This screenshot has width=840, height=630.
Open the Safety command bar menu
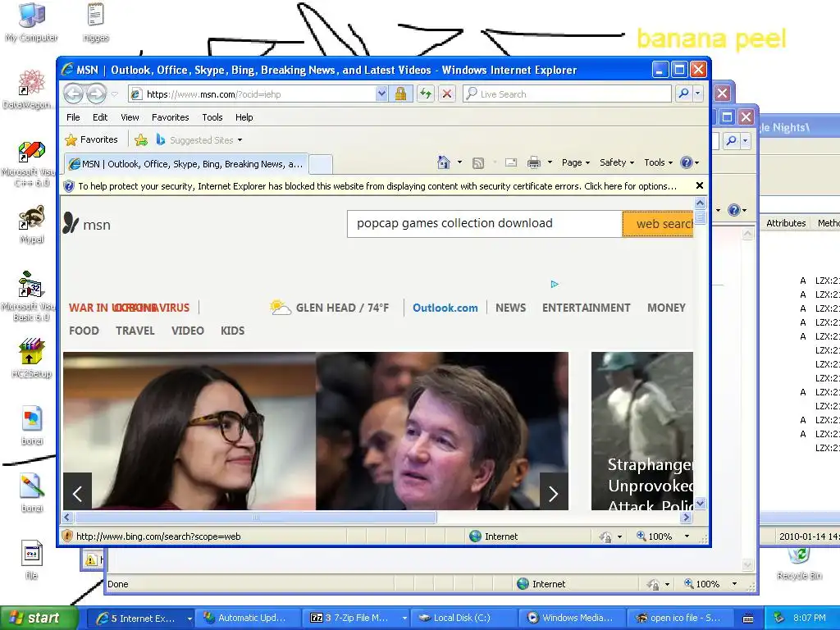(617, 162)
